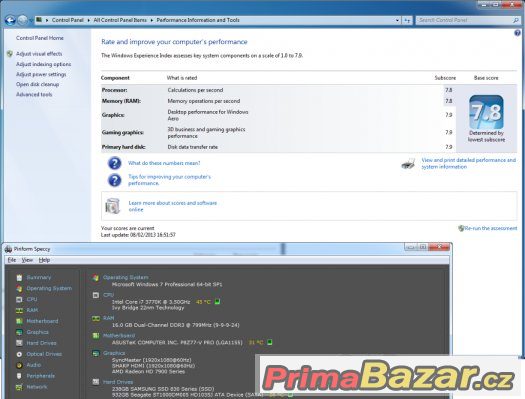Image resolution: width=525 pixels, height=399 pixels.
Task: Refresh the Control Panel page
Action: point(407,20)
